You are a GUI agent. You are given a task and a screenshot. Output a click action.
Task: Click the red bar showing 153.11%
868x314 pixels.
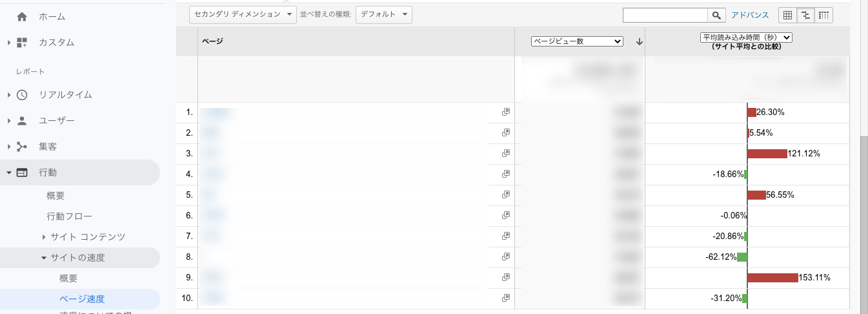772,278
